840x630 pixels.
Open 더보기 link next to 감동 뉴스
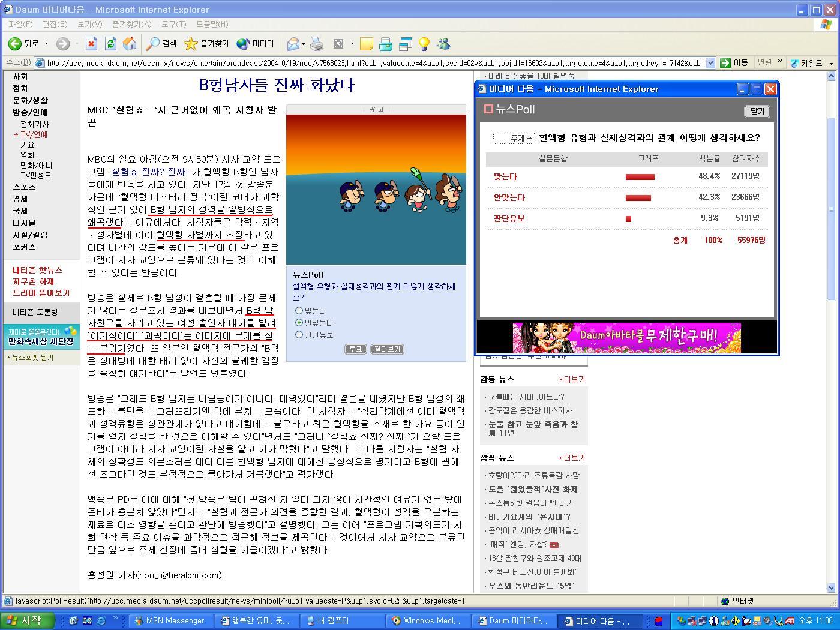(x=572, y=379)
